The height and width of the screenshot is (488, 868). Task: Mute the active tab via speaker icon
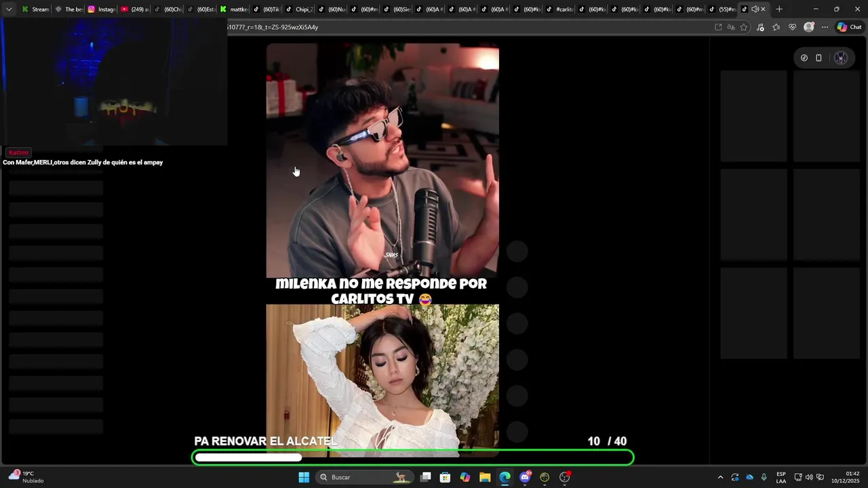[x=755, y=9]
